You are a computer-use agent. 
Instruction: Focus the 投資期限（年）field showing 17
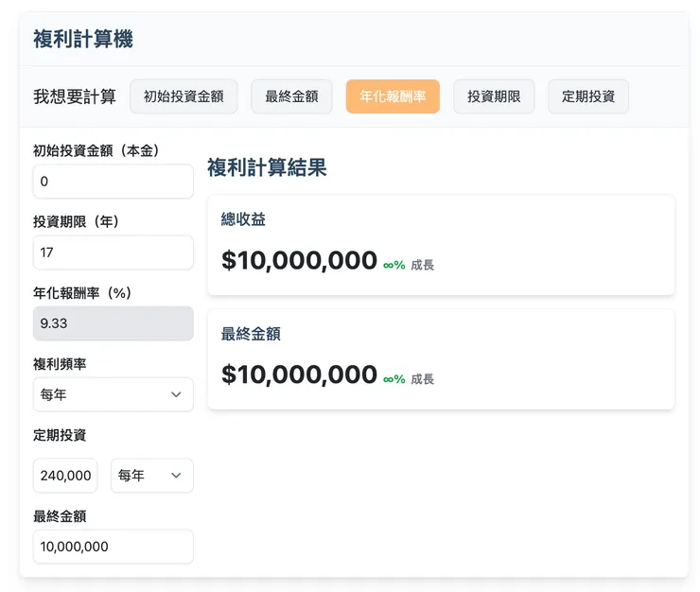[114, 252]
